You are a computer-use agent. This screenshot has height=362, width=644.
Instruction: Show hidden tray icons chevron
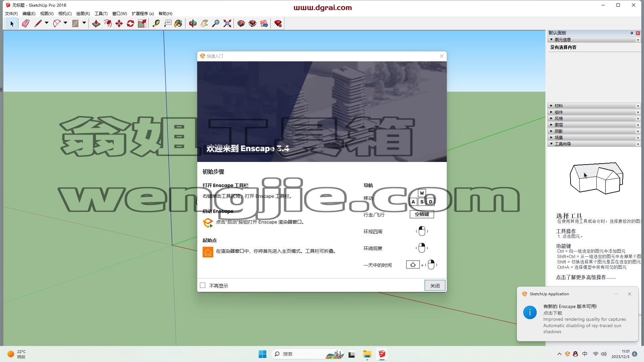click(559, 354)
